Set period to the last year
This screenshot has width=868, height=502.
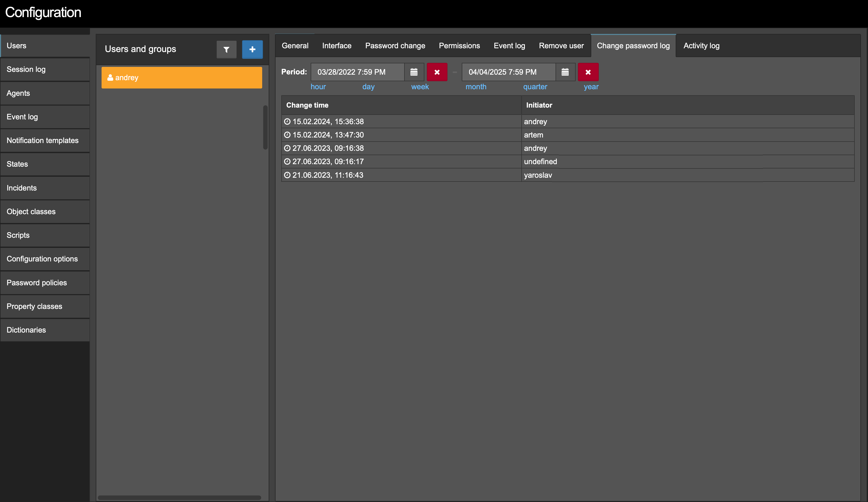[x=591, y=87]
